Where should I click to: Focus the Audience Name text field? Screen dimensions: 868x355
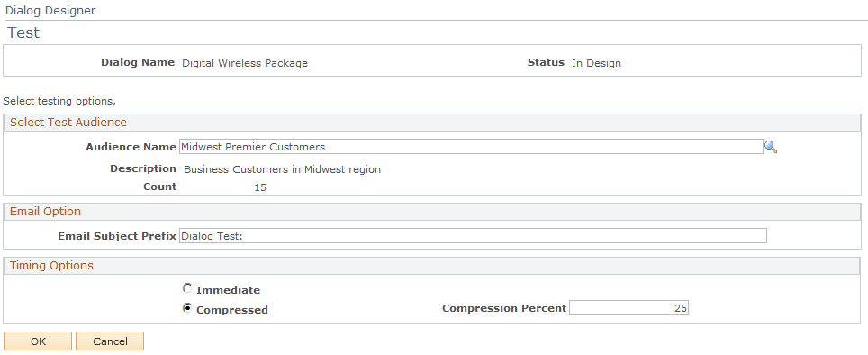click(471, 147)
